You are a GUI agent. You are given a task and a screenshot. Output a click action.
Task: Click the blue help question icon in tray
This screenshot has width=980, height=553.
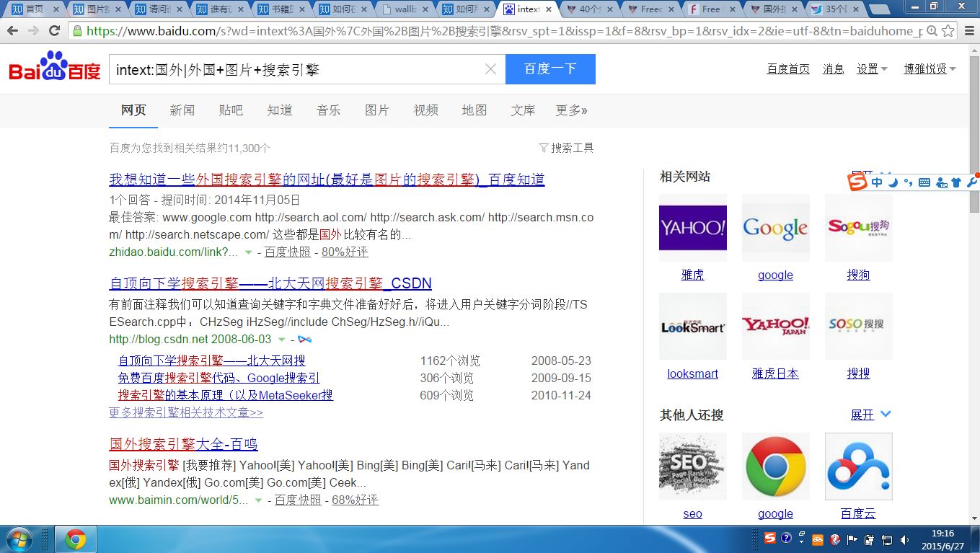786,539
